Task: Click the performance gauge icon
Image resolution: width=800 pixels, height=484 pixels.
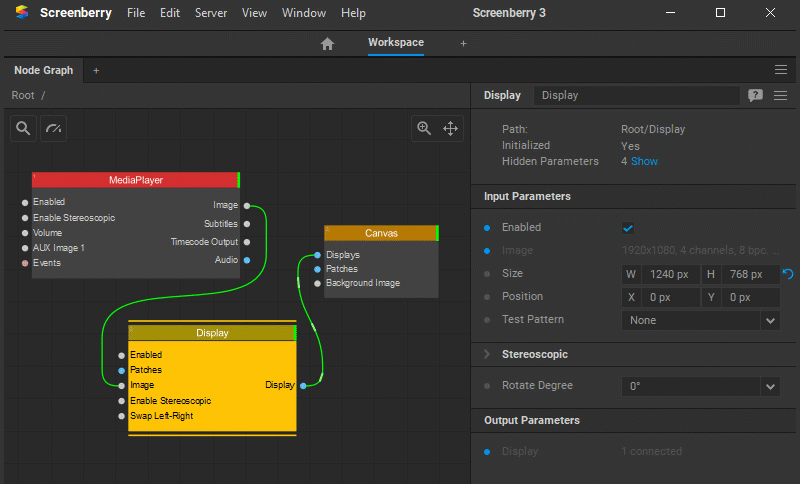Action: click(54, 128)
